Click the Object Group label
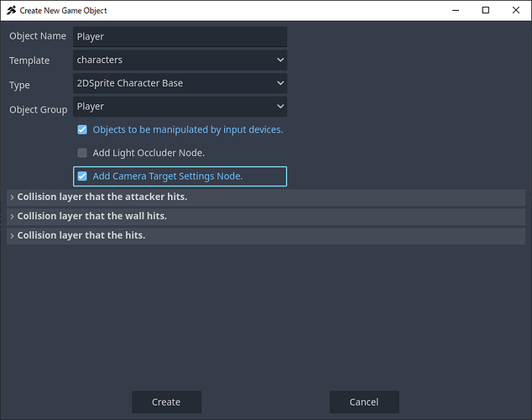Screen dimensions: 532x420 (38, 110)
